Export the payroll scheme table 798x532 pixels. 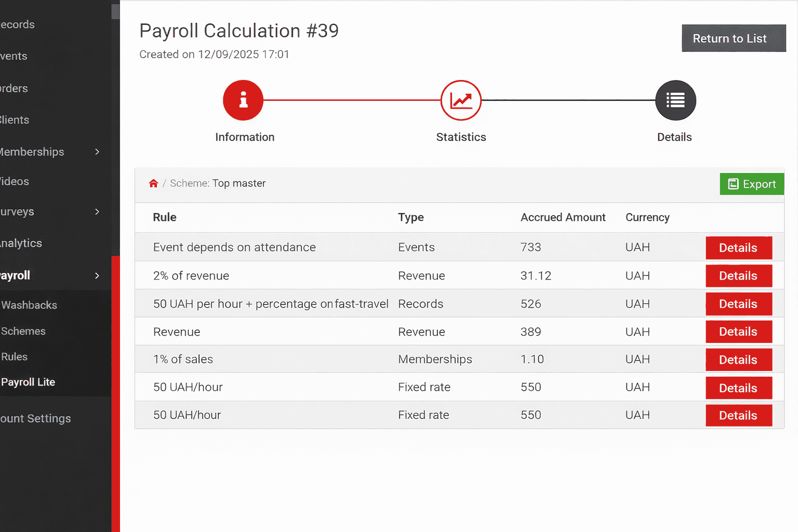[x=751, y=184]
